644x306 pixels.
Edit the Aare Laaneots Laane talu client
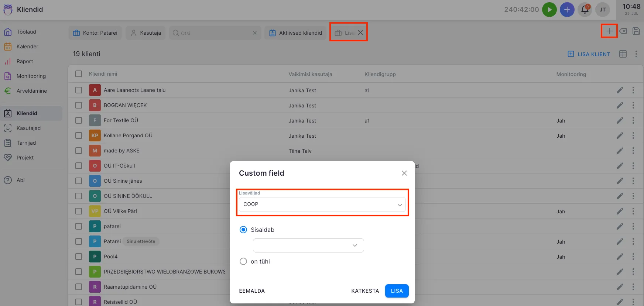point(620,90)
